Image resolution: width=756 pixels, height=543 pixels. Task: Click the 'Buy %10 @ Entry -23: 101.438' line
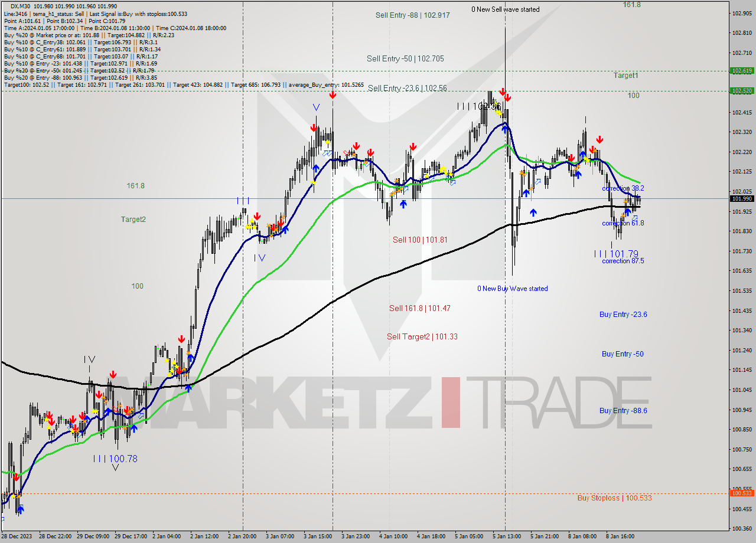coord(80,63)
